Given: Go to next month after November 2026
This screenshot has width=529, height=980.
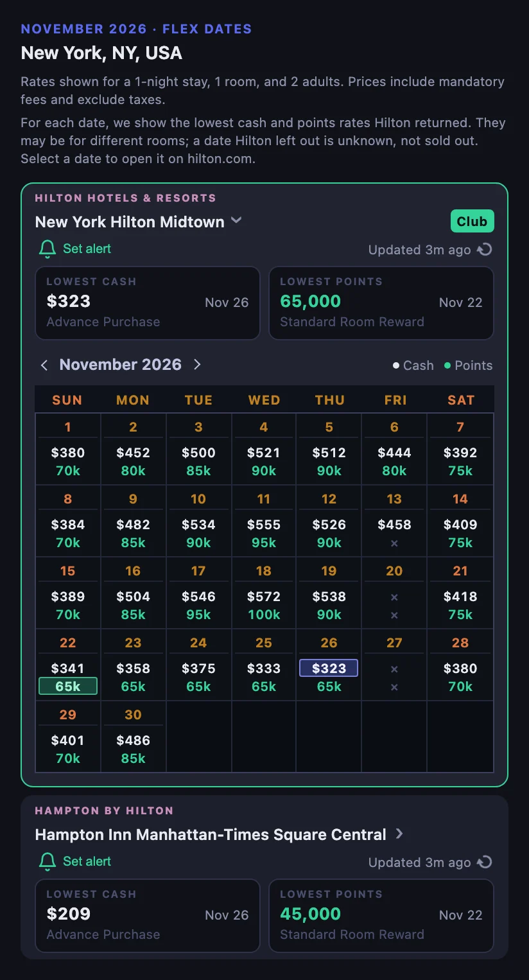Looking at the screenshot, I should [197, 365].
